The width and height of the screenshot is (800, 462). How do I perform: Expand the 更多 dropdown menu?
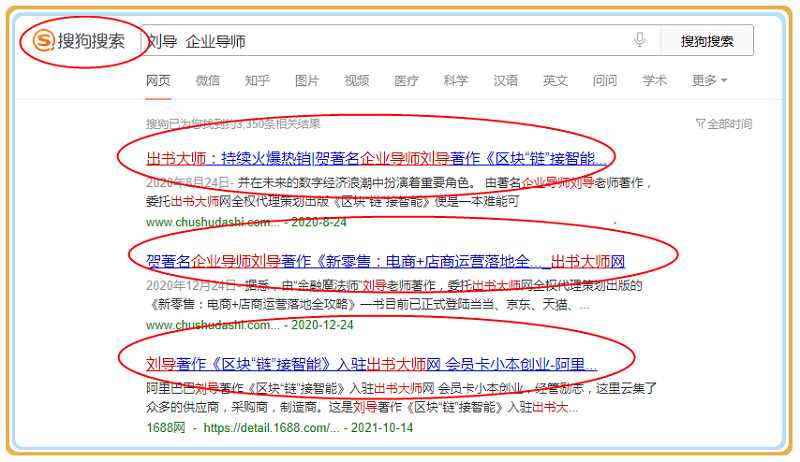(x=709, y=80)
